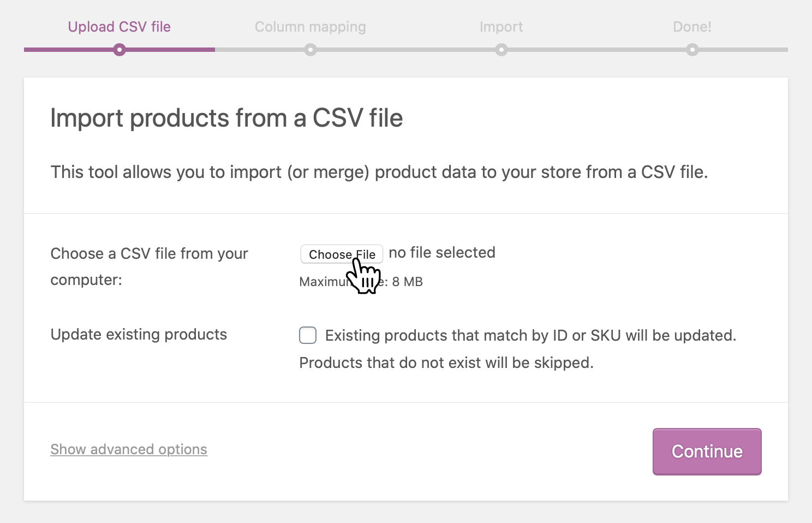Jump to the Done! step label
This screenshot has height=523, width=812.
(692, 27)
